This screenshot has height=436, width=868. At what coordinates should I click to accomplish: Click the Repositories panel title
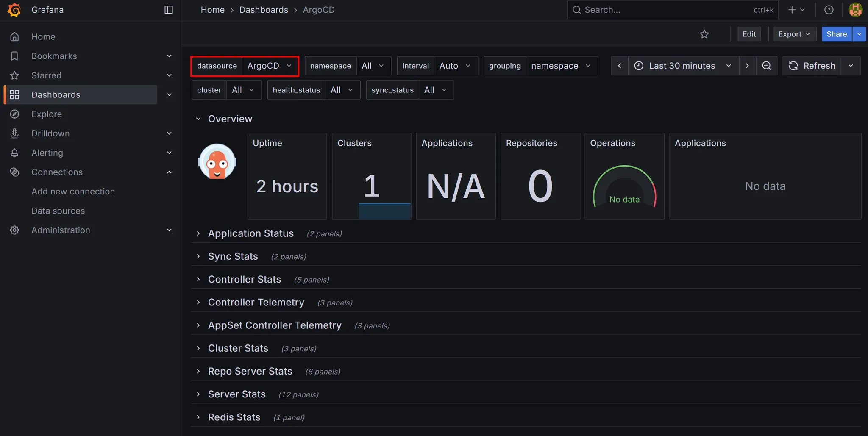point(531,143)
